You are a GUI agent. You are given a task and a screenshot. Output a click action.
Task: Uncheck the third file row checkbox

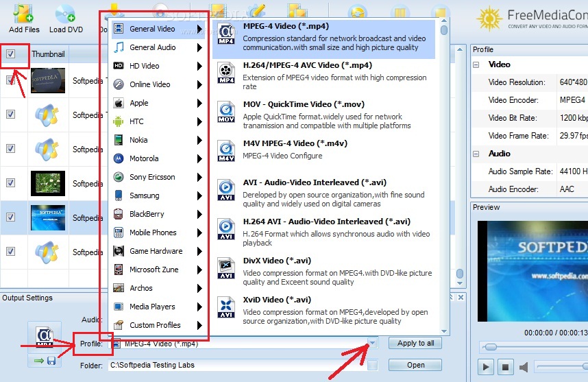click(x=10, y=148)
